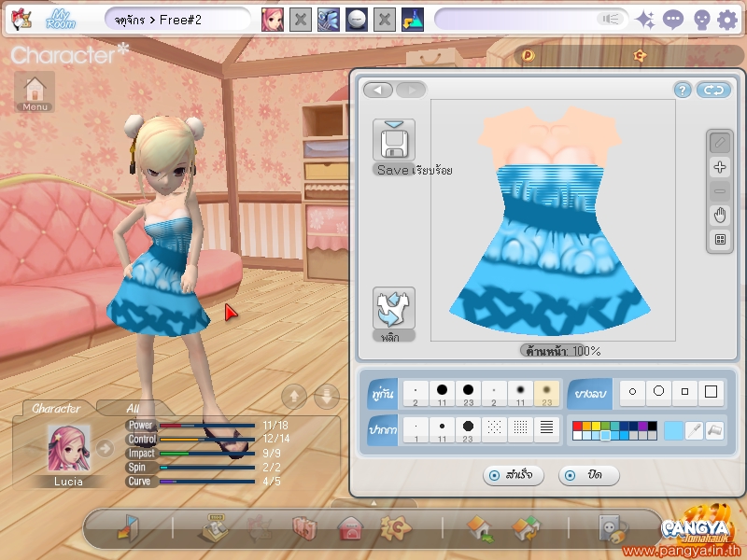Image resolution: width=747 pixels, height=560 pixels.
Task: Select the pencil draw tool
Action: click(x=720, y=143)
